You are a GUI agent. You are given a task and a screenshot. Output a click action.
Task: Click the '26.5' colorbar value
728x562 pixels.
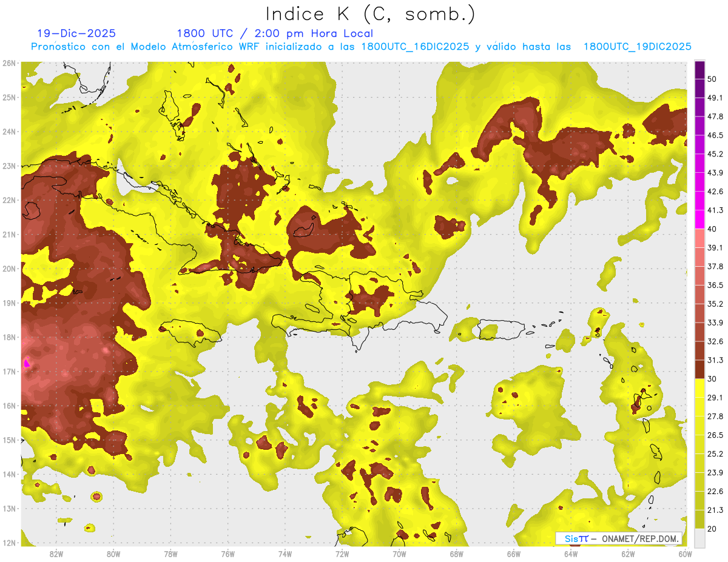pyautogui.click(x=715, y=435)
